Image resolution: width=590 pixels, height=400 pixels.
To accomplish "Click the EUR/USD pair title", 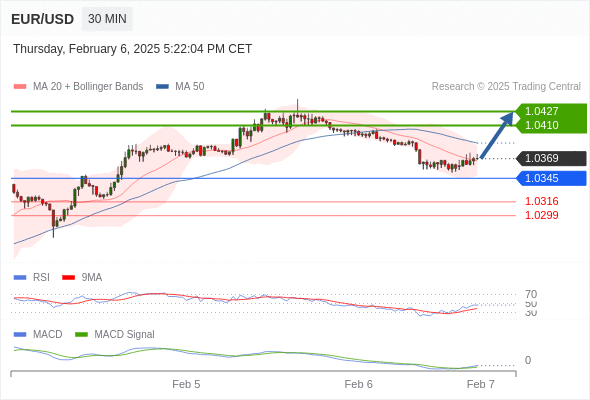I will (43, 19).
